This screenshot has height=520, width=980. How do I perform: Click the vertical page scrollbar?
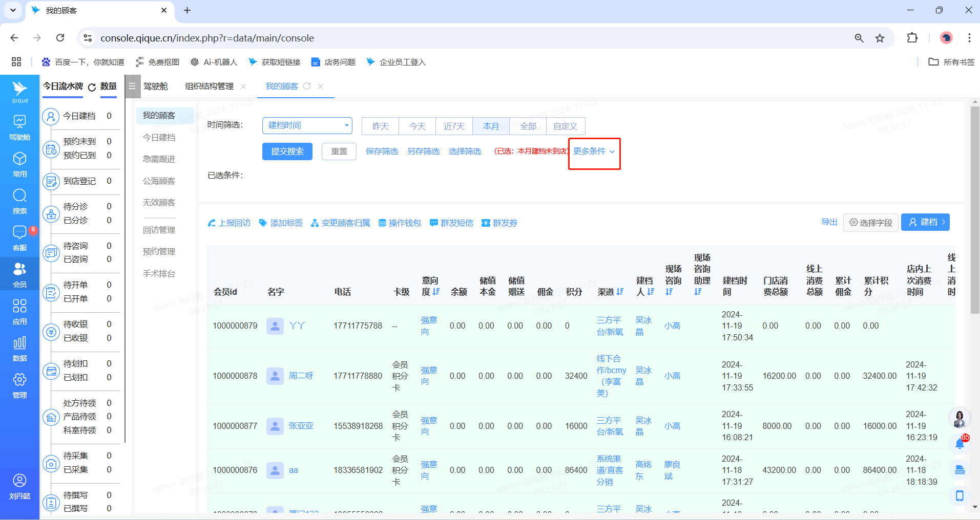pyautogui.click(x=974, y=210)
